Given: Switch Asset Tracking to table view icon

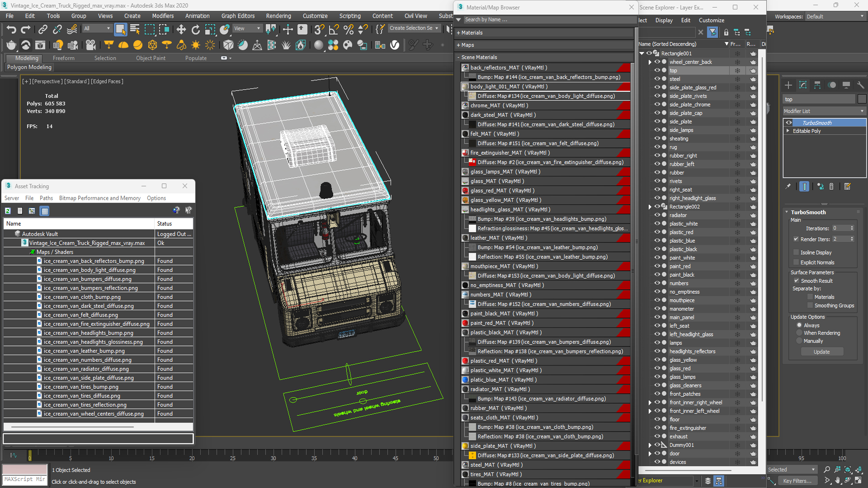Looking at the screenshot, I should (x=44, y=211).
